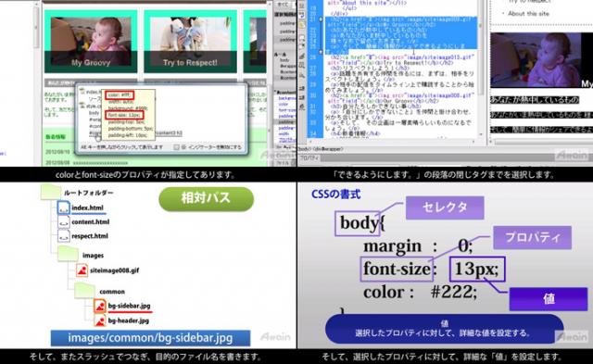Screen dimensions: 593x364
Task: Click the respect.html file icon
Action: point(64,236)
